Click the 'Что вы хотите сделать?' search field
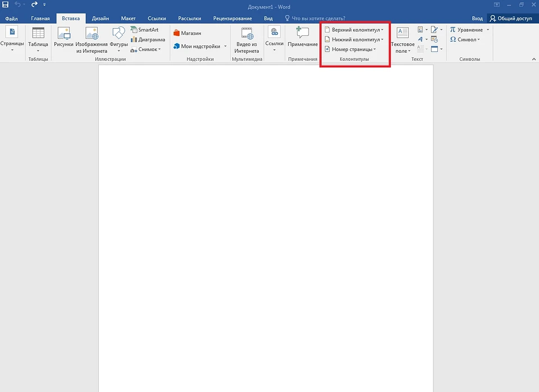The height and width of the screenshot is (392, 539). 317,19
